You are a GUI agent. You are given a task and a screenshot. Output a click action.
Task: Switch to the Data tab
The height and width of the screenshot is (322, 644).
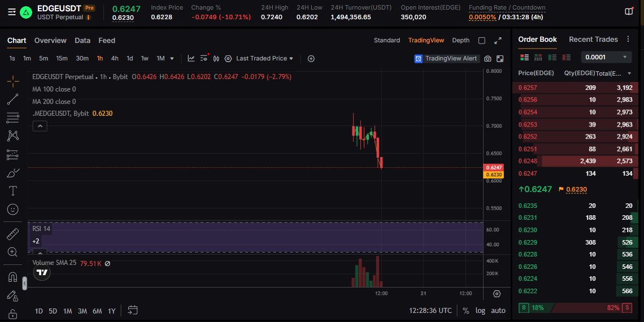pos(82,40)
